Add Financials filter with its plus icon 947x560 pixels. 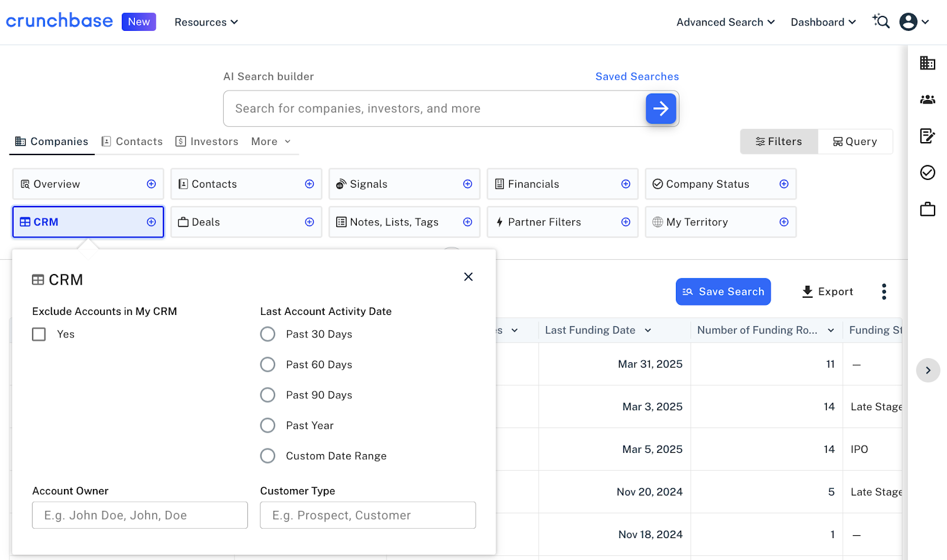tap(626, 184)
